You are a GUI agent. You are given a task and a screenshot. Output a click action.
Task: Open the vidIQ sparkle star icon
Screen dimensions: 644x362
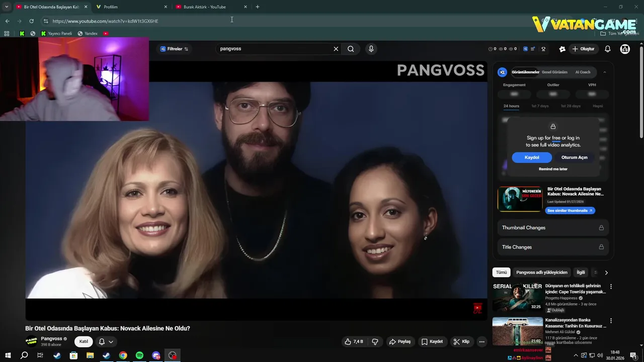click(562, 49)
